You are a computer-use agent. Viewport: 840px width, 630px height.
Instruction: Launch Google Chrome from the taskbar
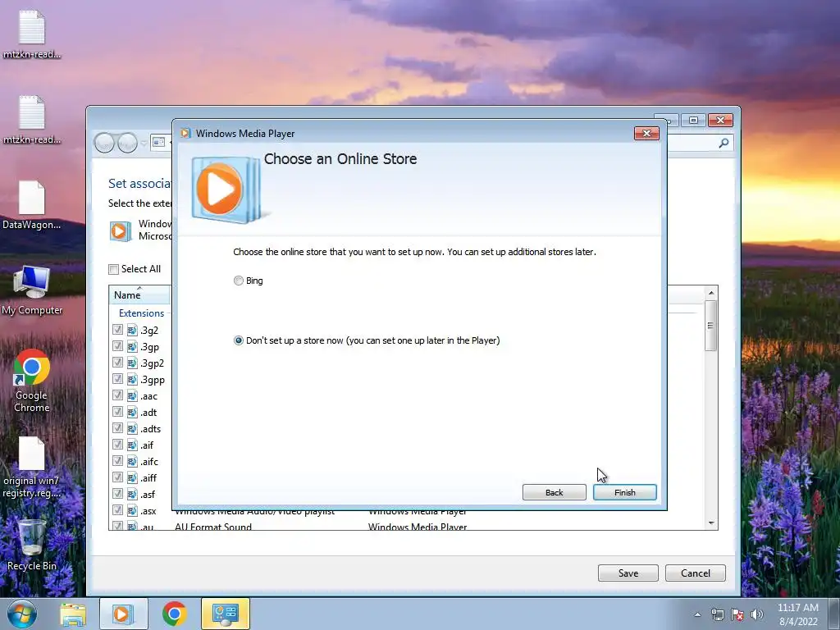pyautogui.click(x=174, y=614)
